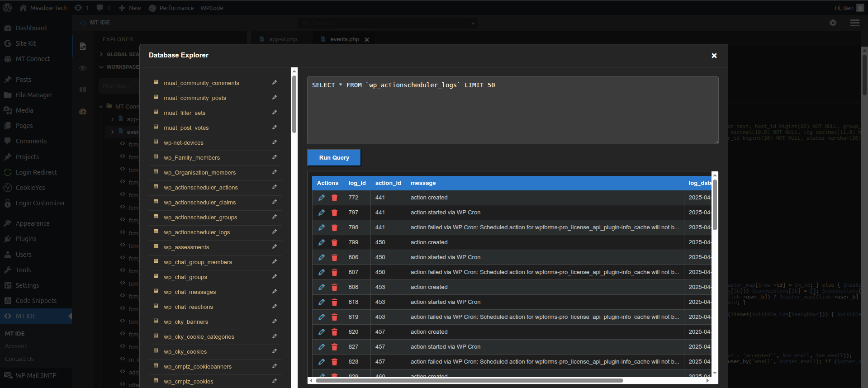Click the Meadow Tech site link

click(x=43, y=8)
